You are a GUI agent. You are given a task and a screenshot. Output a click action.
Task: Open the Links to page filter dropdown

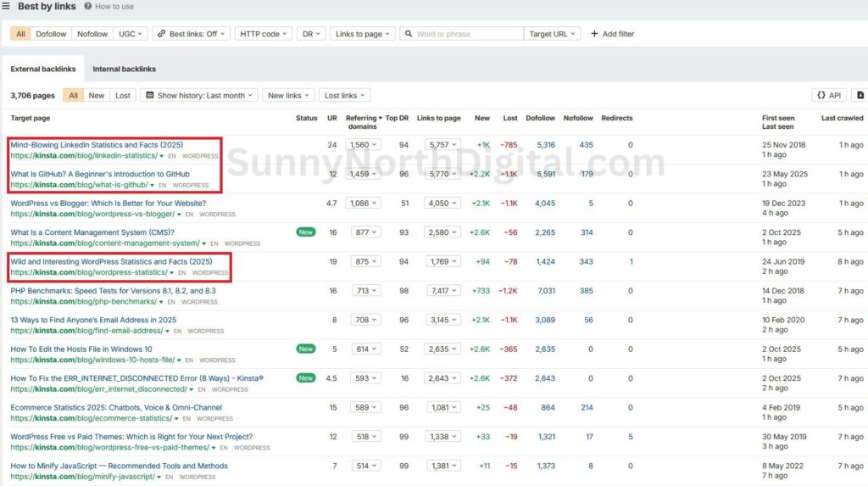[363, 34]
